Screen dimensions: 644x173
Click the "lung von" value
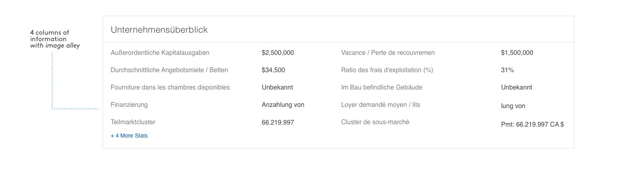[x=513, y=106]
